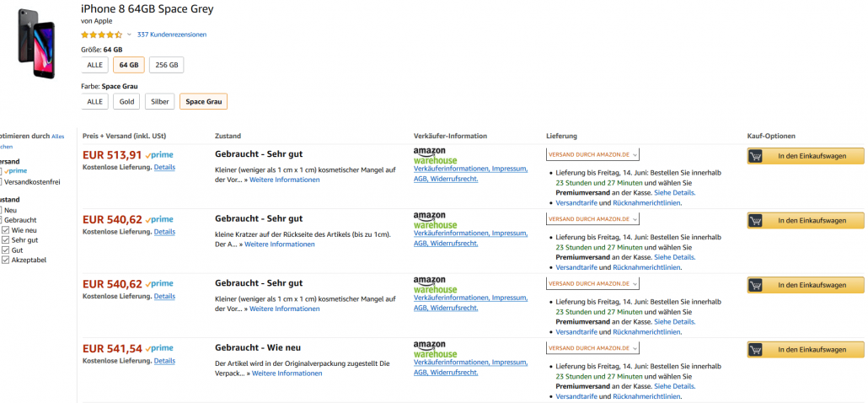Viewport: 868px width, 403px height.
Task: Toggle the Sehr gut condition checkbox
Action: 6,239
